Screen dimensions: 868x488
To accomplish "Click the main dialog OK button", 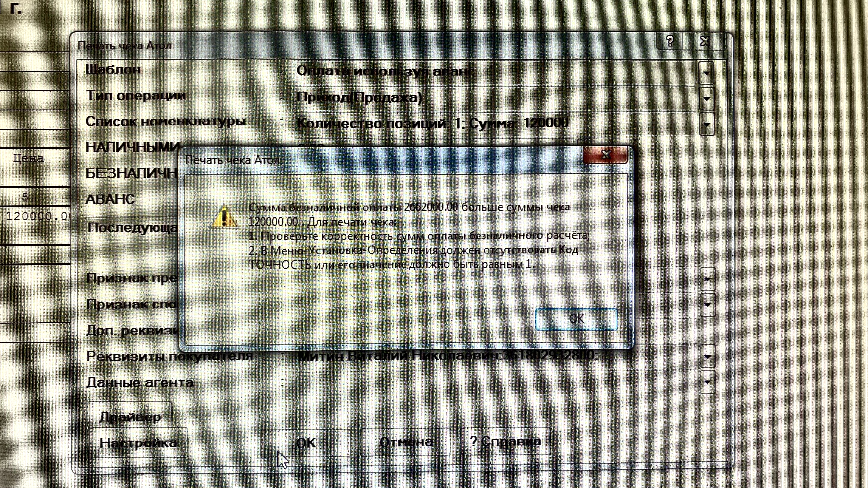I will pyautogui.click(x=305, y=443).
